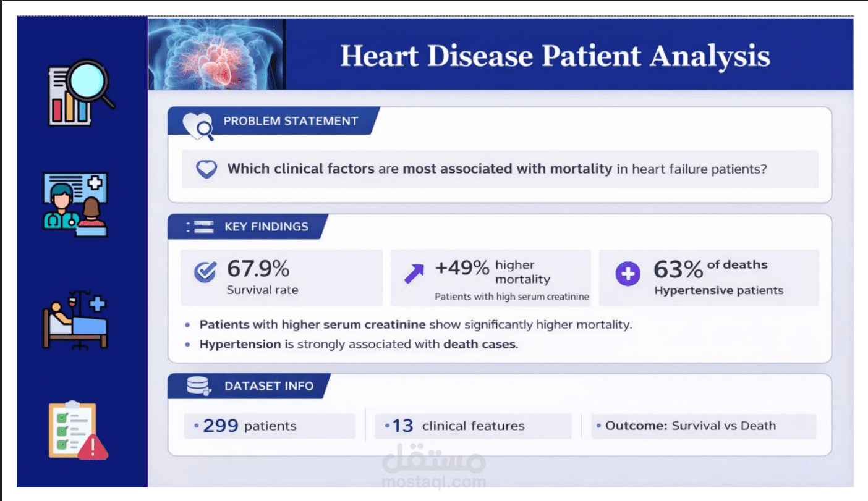The height and width of the screenshot is (501, 868).
Task: Click the 13 clinical features box
Action: pyautogui.click(x=473, y=426)
